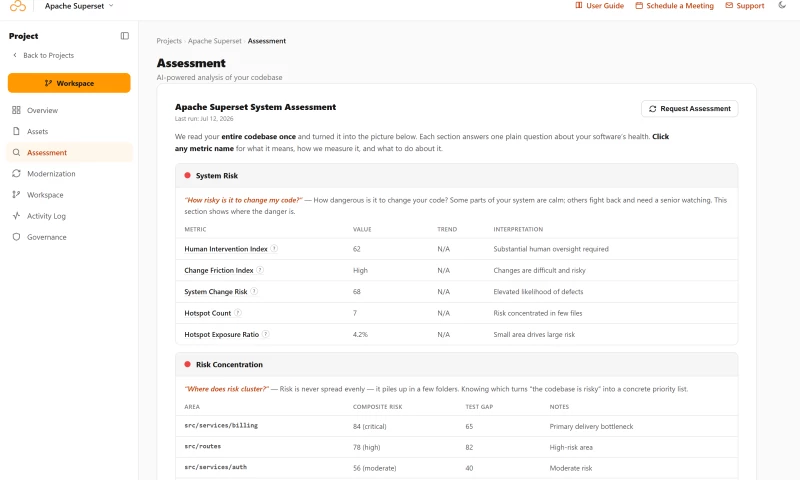The image size is (800, 480).
Task: Click the envelope icon beside Support
Action: pos(729,6)
